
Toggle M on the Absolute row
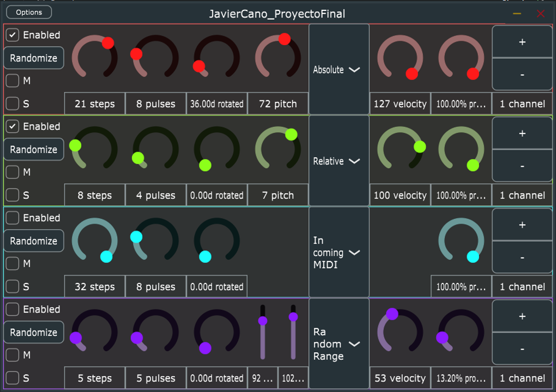coord(12,81)
